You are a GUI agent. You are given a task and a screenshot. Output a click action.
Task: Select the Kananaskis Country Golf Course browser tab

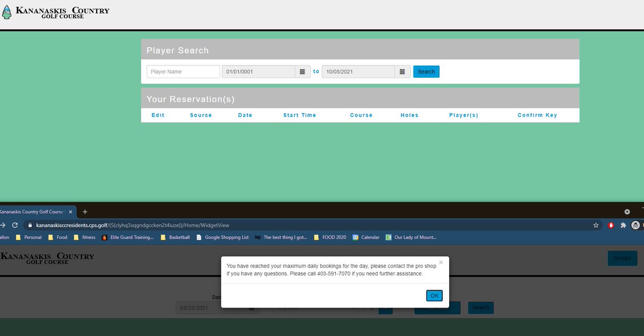click(x=32, y=212)
